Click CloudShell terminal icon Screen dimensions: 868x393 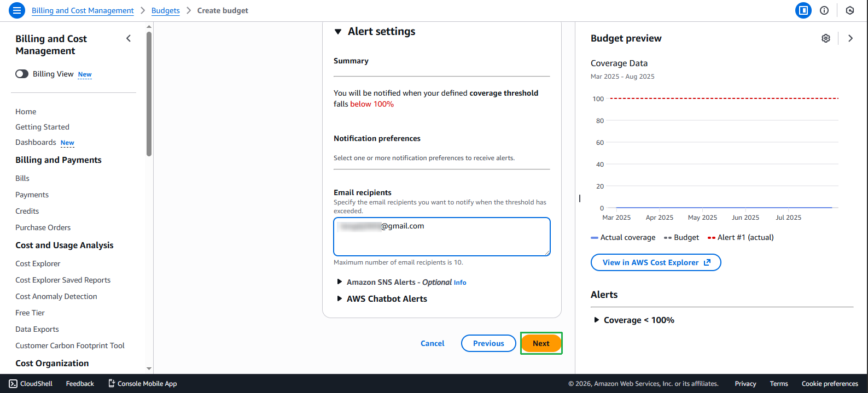tap(13, 384)
